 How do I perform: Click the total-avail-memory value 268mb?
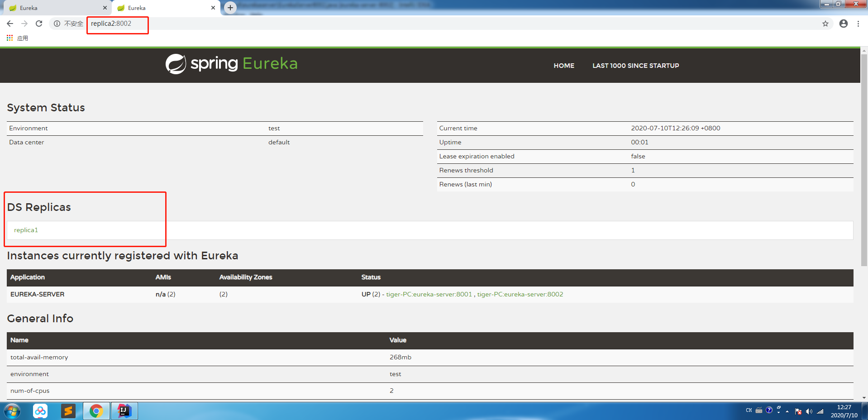click(x=401, y=357)
